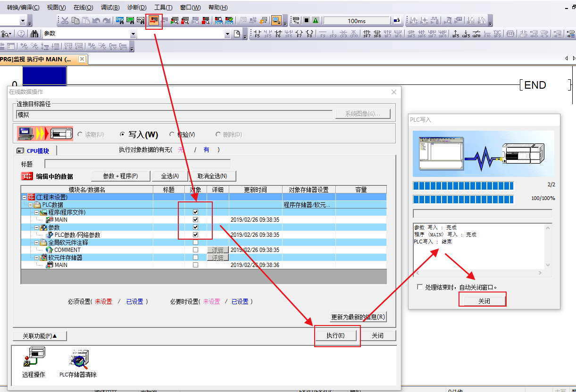Click 更新为最新的信息(R) button
Screen dimensions: 576x392
click(358, 317)
